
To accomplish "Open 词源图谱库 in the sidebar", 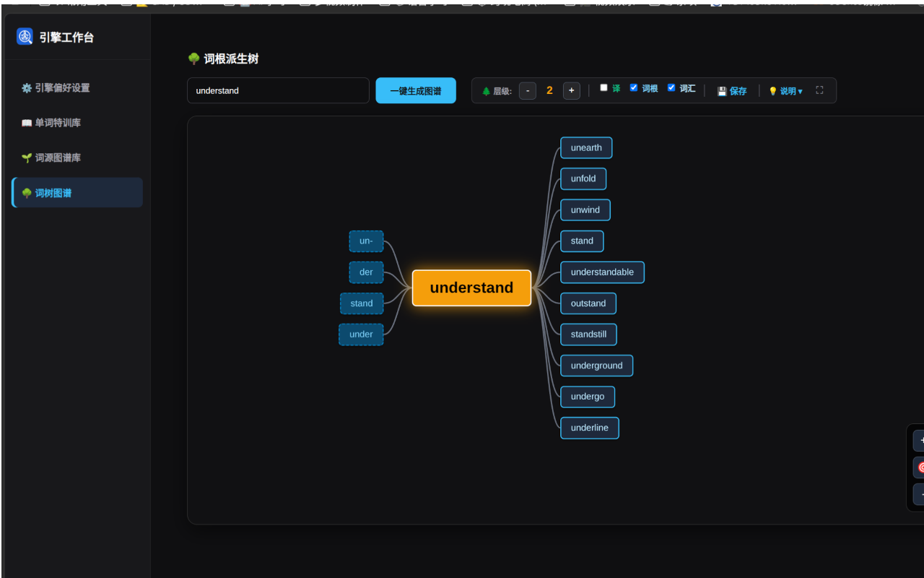I will click(x=77, y=158).
